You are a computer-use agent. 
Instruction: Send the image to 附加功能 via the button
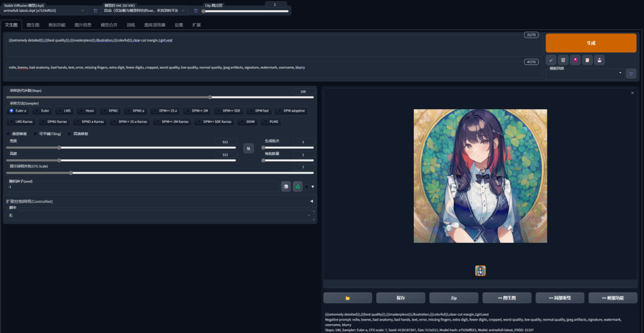click(x=613, y=298)
